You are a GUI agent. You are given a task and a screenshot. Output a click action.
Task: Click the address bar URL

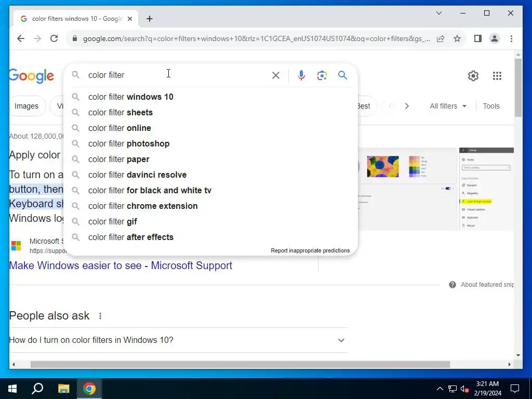pyautogui.click(x=257, y=38)
